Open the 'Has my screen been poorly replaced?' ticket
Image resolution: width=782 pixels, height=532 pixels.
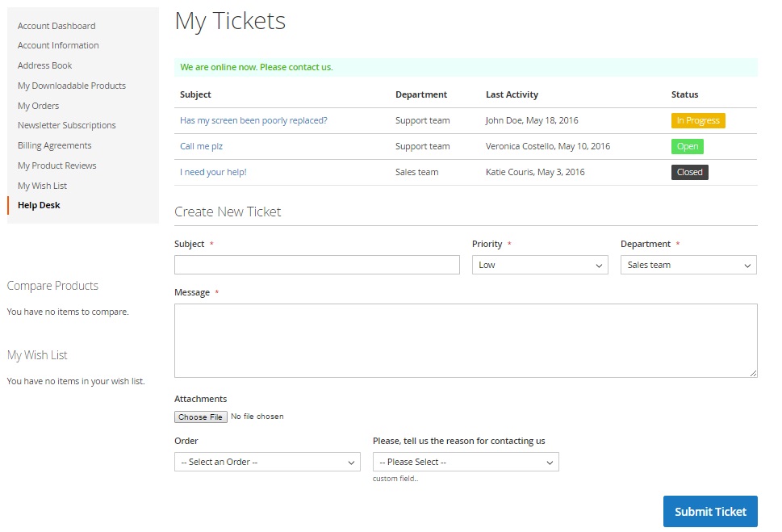point(254,120)
